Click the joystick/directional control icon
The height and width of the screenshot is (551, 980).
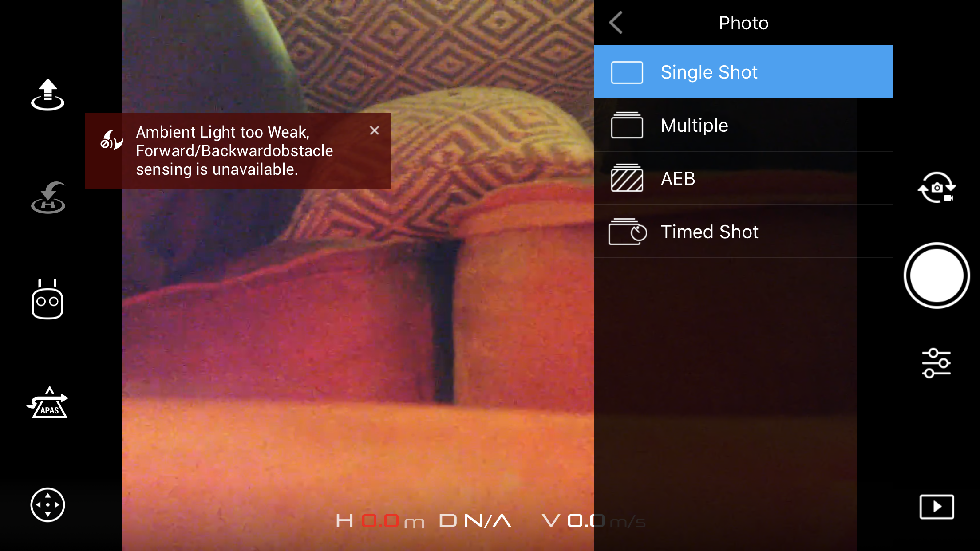pyautogui.click(x=48, y=504)
